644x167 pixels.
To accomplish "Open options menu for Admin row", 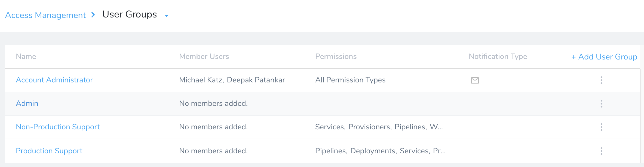I will [x=601, y=104].
